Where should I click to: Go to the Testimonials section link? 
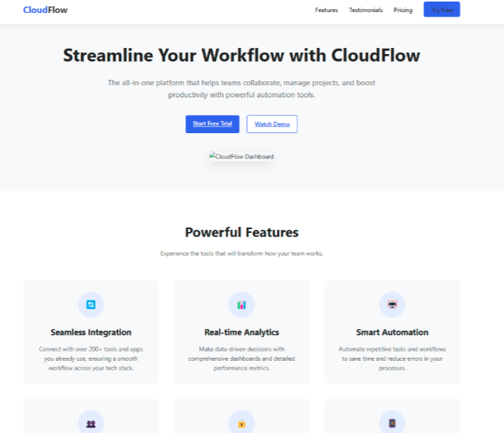pos(366,10)
